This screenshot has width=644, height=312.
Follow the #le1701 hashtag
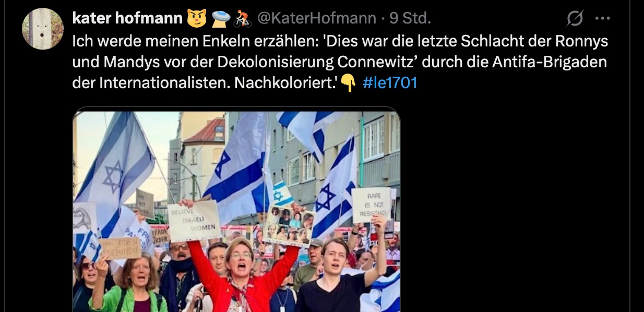click(x=389, y=83)
